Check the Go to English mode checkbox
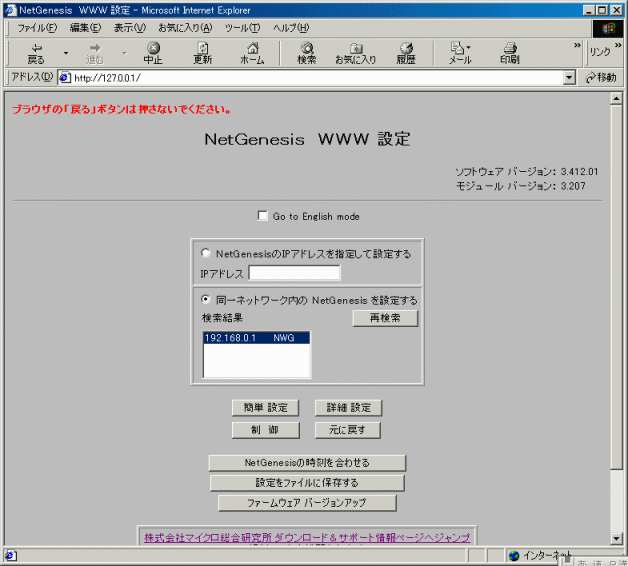 pyautogui.click(x=262, y=216)
